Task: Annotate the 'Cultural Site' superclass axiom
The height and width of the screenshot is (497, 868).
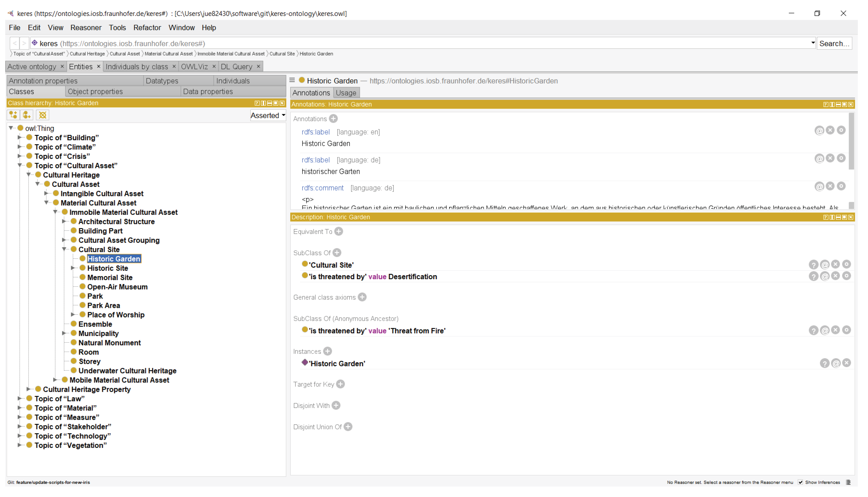Action: pos(825,265)
